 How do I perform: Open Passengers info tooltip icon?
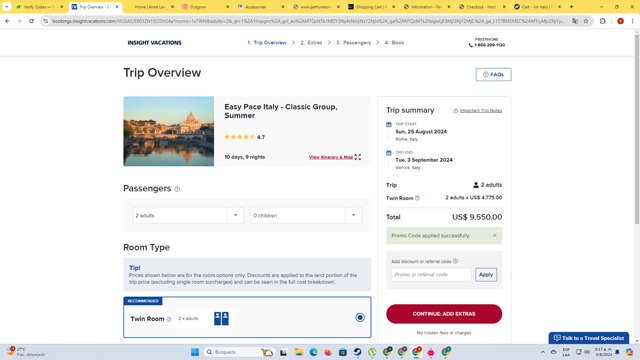pos(177,189)
